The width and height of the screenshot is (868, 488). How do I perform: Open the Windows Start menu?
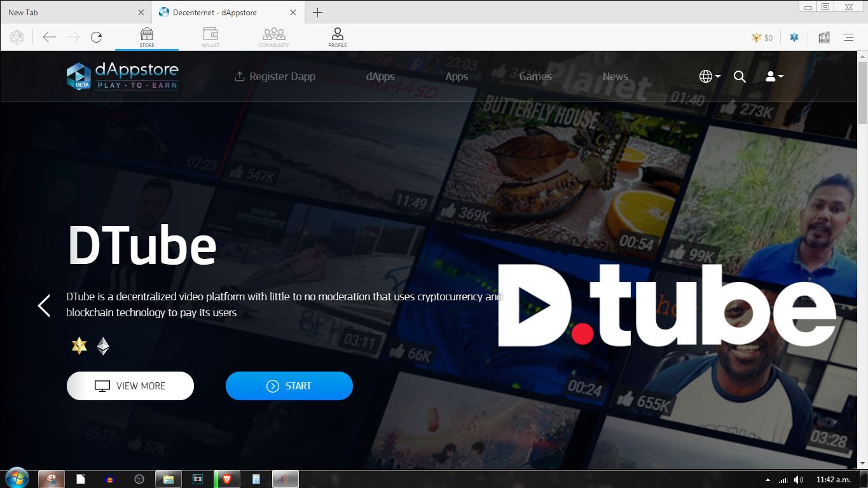point(17,479)
